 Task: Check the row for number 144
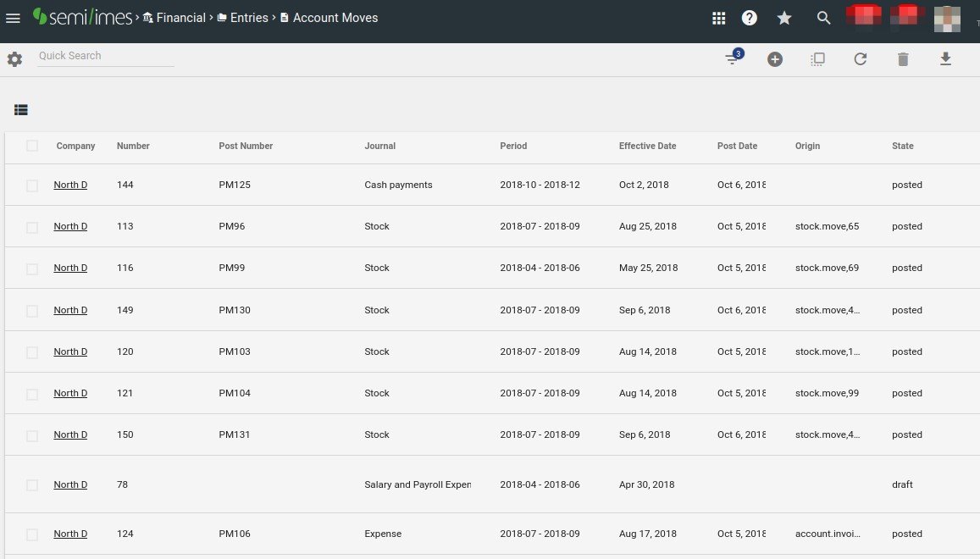click(32, 185)
